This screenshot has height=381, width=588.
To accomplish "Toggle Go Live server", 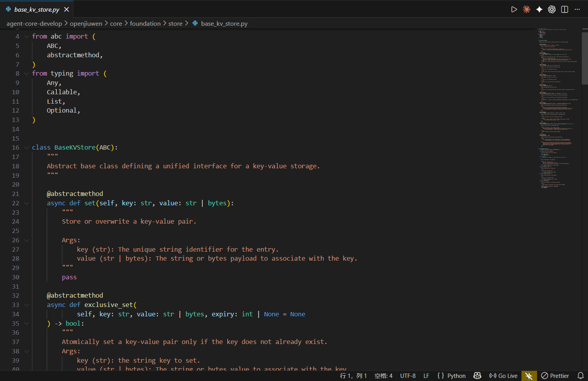I will click(x=503, y=376).
